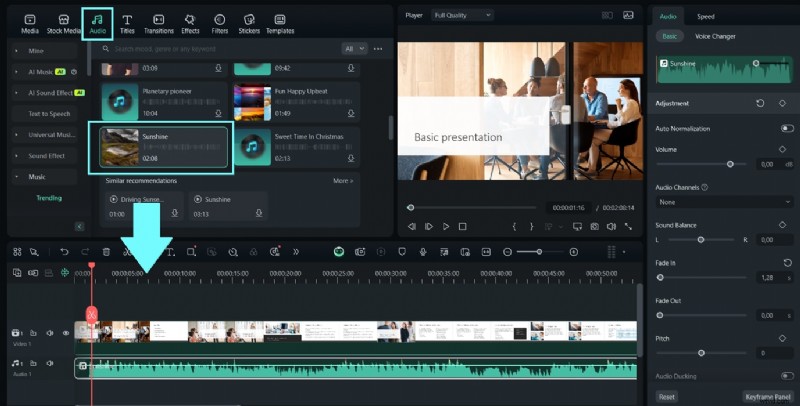This screenshot has height=406, width=800.
Task: Click the voiceover microphone icon
Action: (x=423, y=252)
